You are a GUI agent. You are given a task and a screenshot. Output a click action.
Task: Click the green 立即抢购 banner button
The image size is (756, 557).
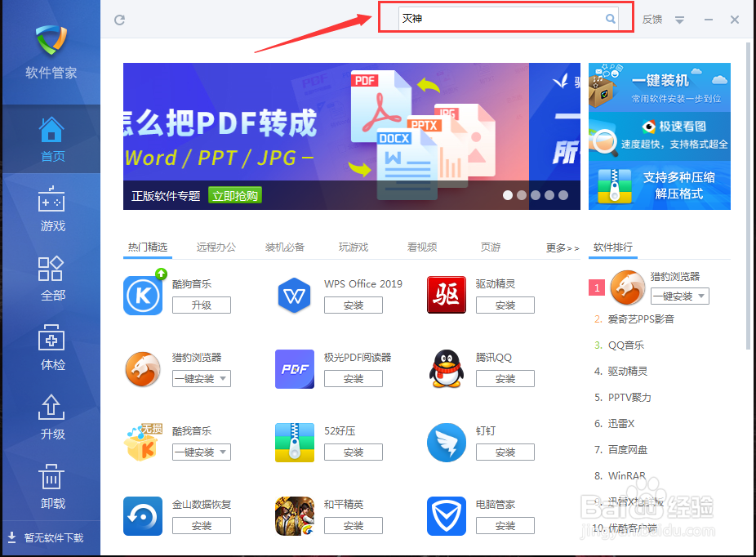click(x=235, y=195)
